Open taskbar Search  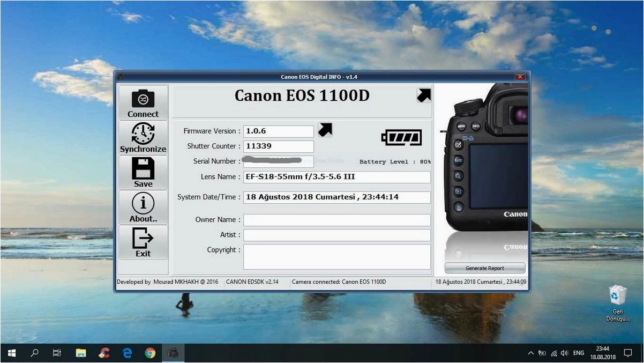pos(35,353)
